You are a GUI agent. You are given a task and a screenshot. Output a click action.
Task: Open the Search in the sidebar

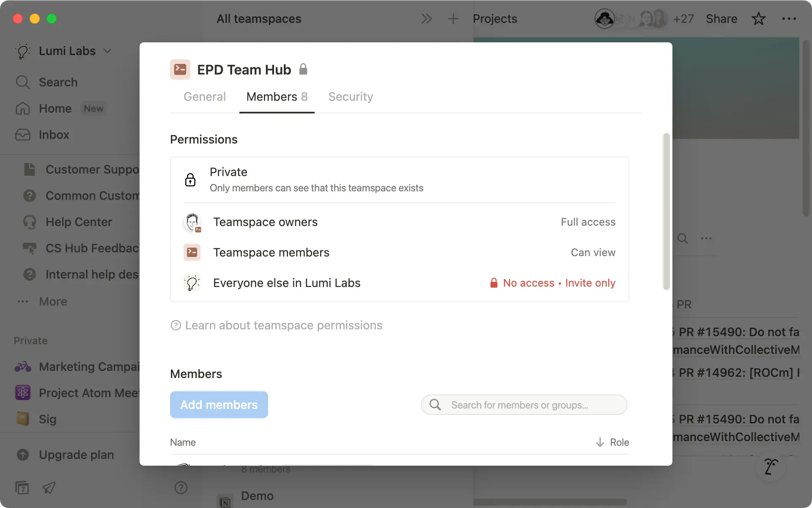coord(58,82)
